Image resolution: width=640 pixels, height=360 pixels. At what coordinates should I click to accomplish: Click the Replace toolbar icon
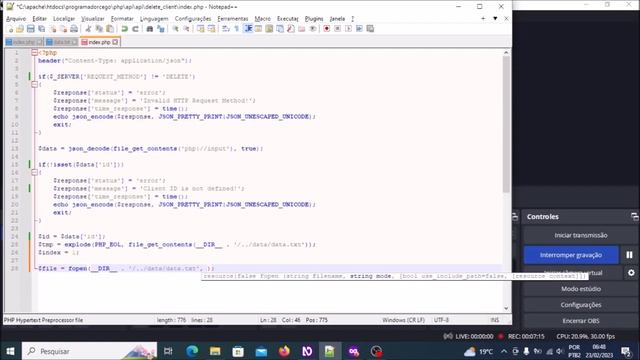[x=160, y=29]
